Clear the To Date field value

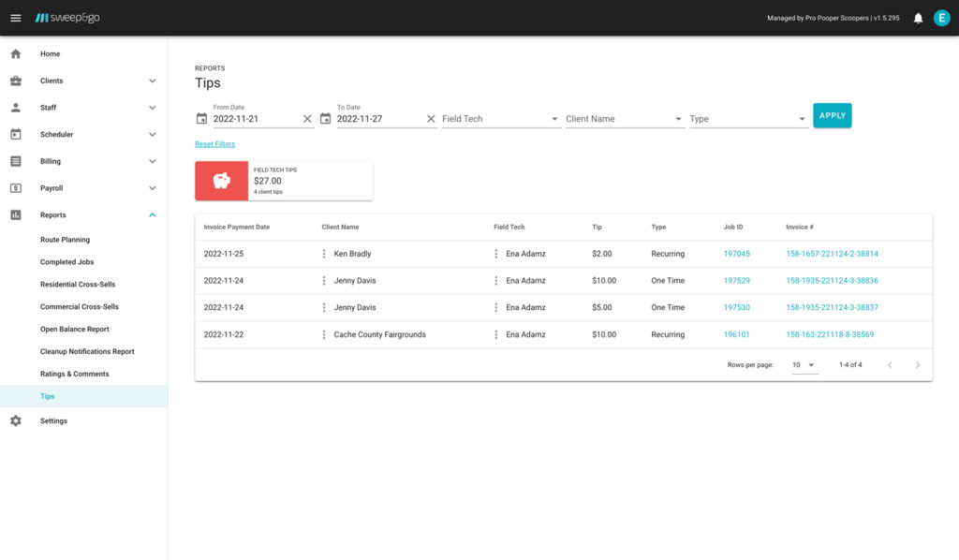tap(431, 119)
